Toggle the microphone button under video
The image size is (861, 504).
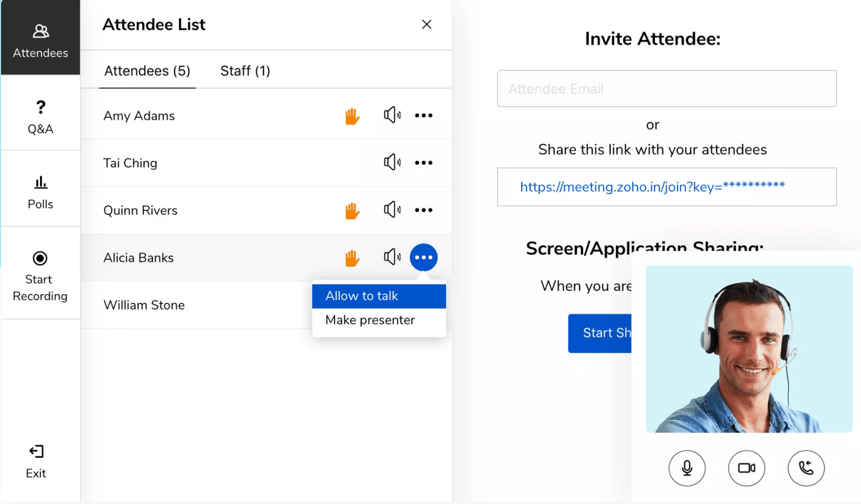(687, 468)
